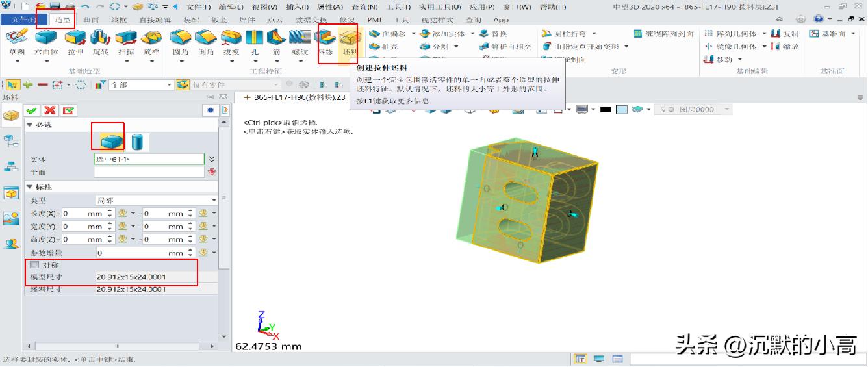Screen dimensions: 868x367
Task: Select the 复制 copy command
Action: (x=784, y=34)
